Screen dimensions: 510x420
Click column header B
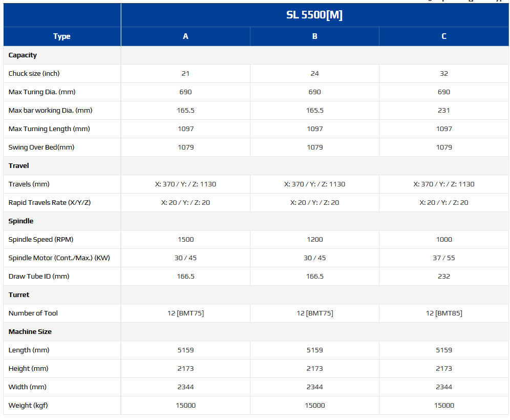click(x=314, y=36)
